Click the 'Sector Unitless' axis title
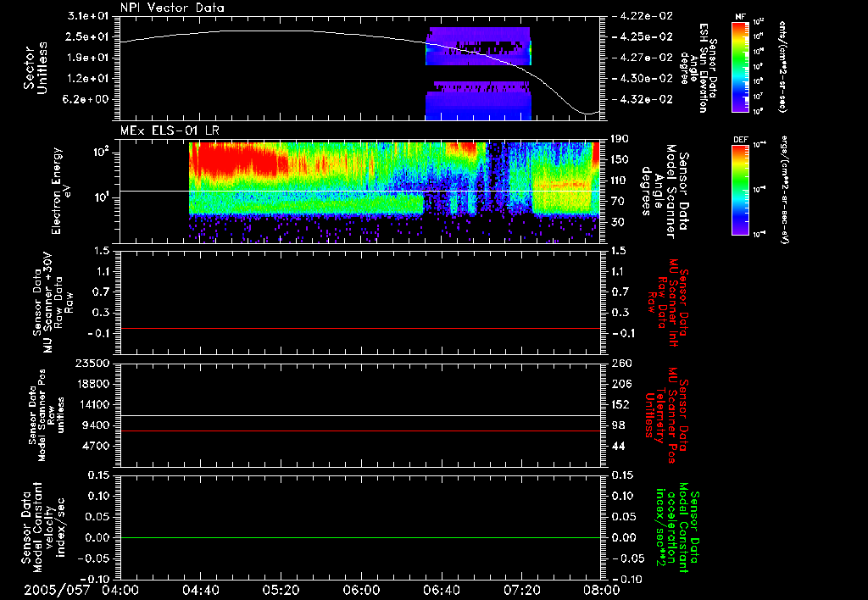 point(36,68)
